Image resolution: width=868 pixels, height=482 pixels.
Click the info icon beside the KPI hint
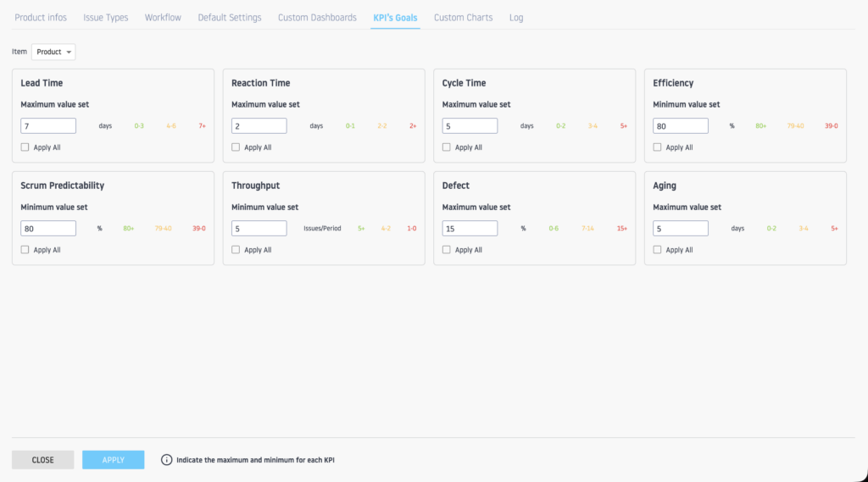[166, 460]
